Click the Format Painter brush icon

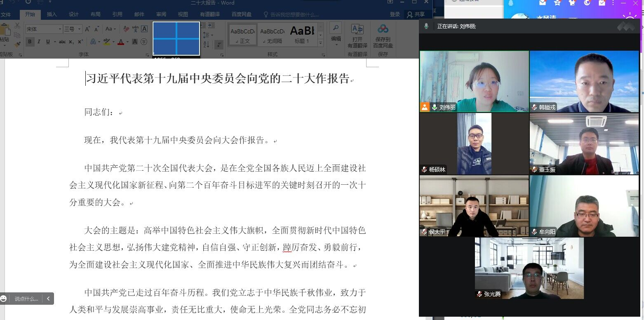[x=17, y=45]
